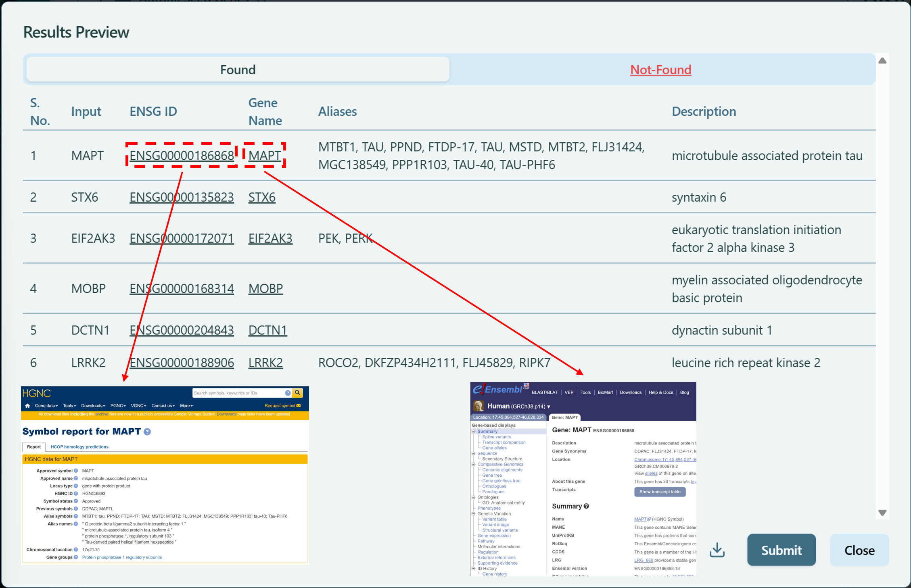Open HCOP homology predictions tab
The width and height of the screenshot is (911, 588).
[79, 447]
